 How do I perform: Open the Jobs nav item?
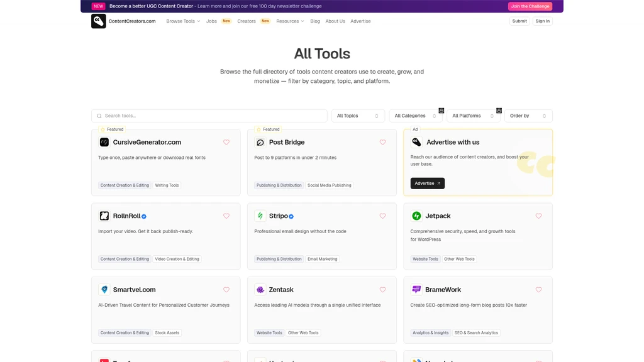211,21
